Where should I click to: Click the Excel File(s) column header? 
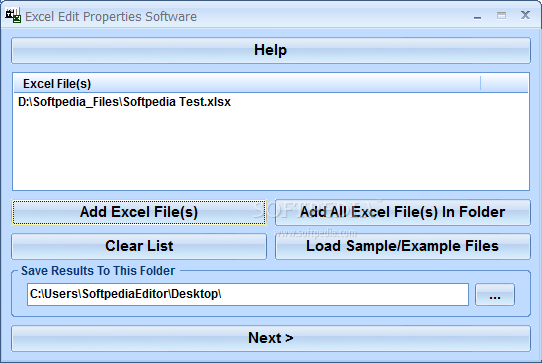point(247,84)
